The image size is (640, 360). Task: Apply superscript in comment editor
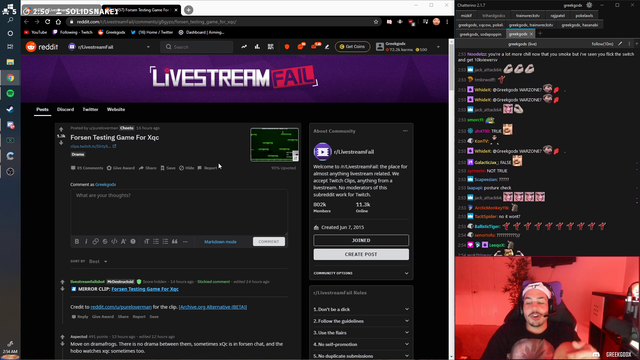pos(124,242)
